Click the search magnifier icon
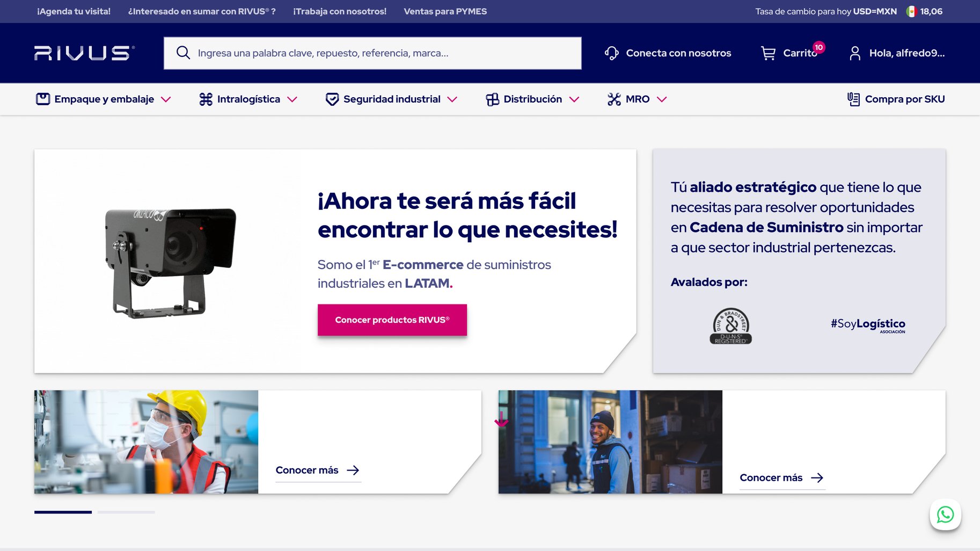The image size is (980, 551). point(183,53)
